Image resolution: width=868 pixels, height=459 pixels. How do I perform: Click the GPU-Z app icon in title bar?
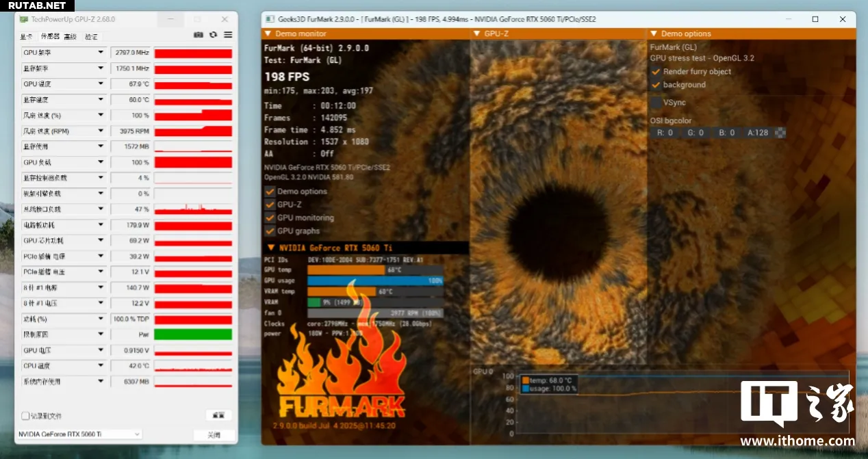pyautogui.click(x=24, y=20)
